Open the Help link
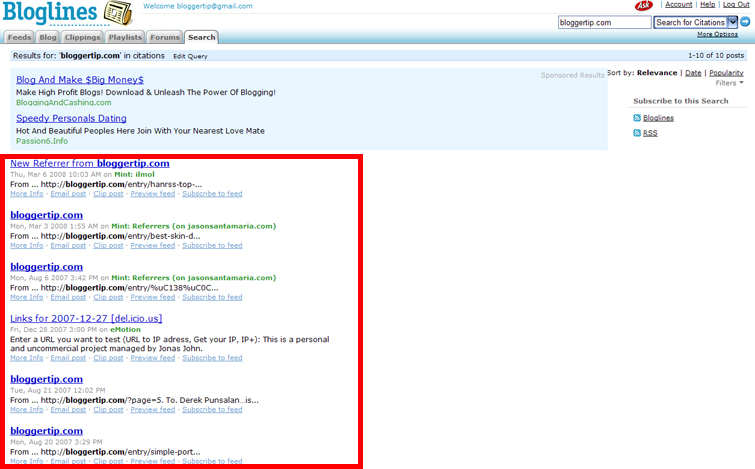Screen dimensions: 755x469 pyautogui.click(x=707, y=4)
